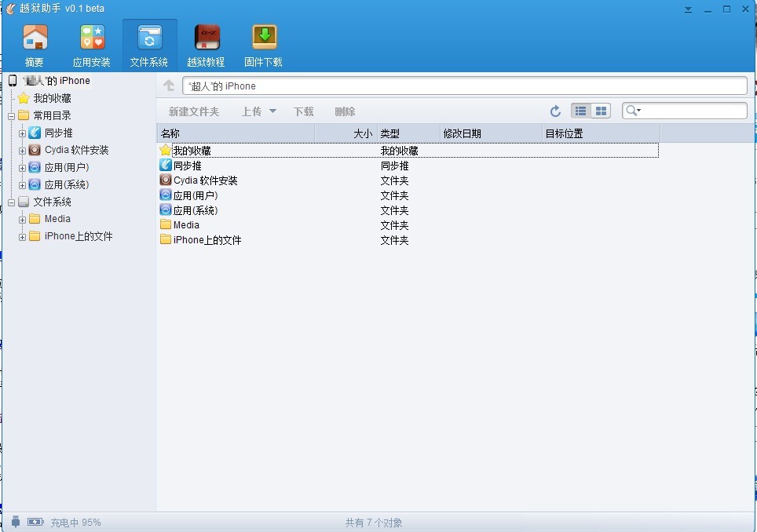Screen dimensions: 757x532
Task: Open the 上传 upload dropdown arrow
Action: (272, 111)
